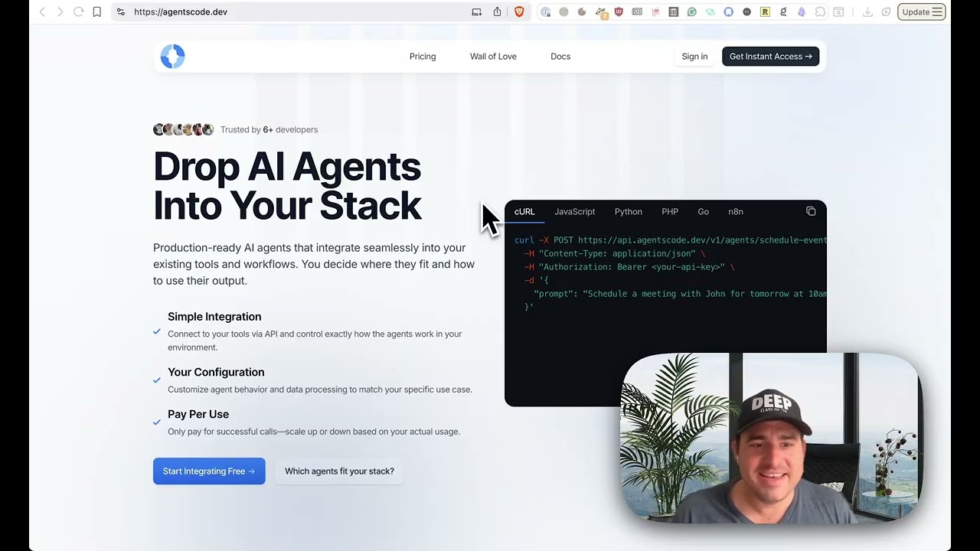980x551 pixels.
Task: Switch to the n8n code tab
Action: 736,211
